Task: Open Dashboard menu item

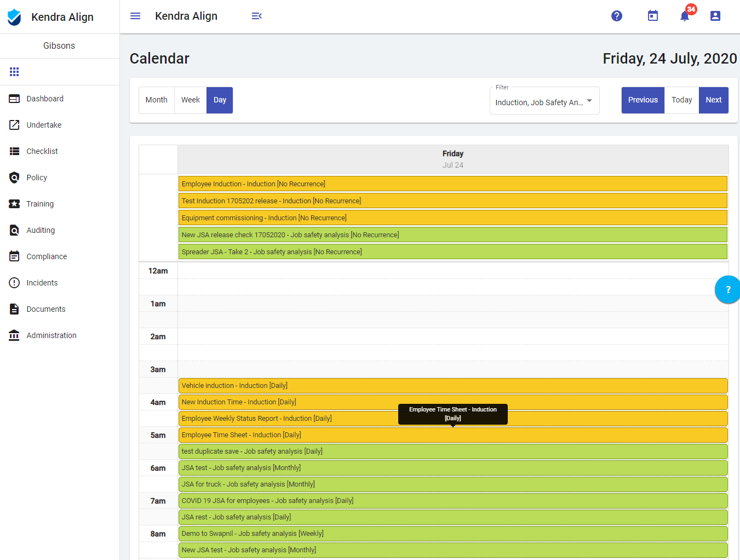Action: coord(60,99)
